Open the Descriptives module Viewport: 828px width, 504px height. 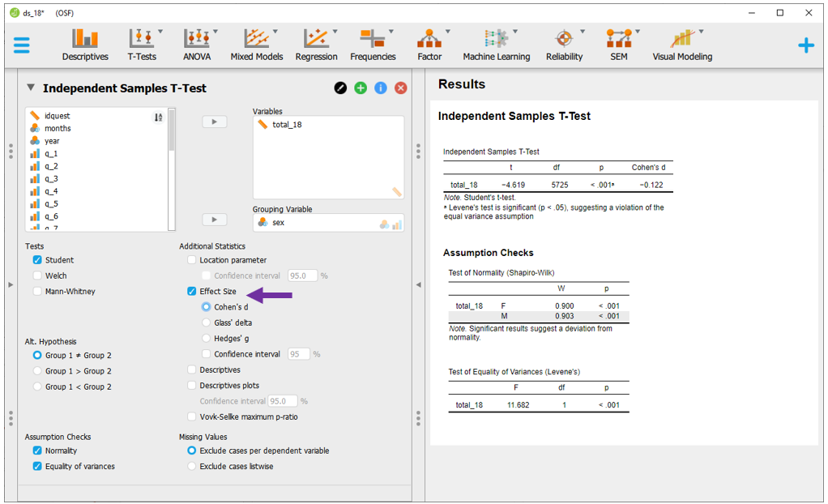(x=85, y=45)
